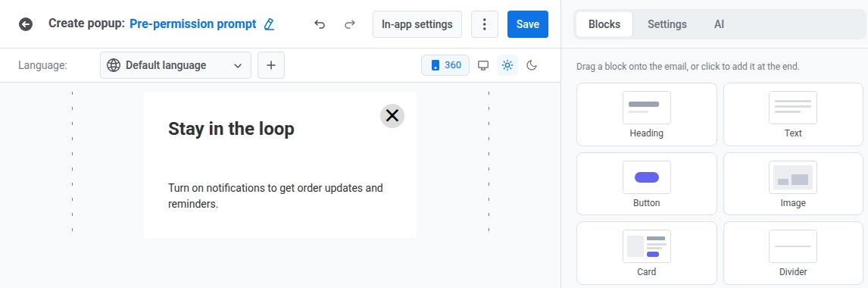
Task: Switch to the AI tab
Action: pos(719,24)
